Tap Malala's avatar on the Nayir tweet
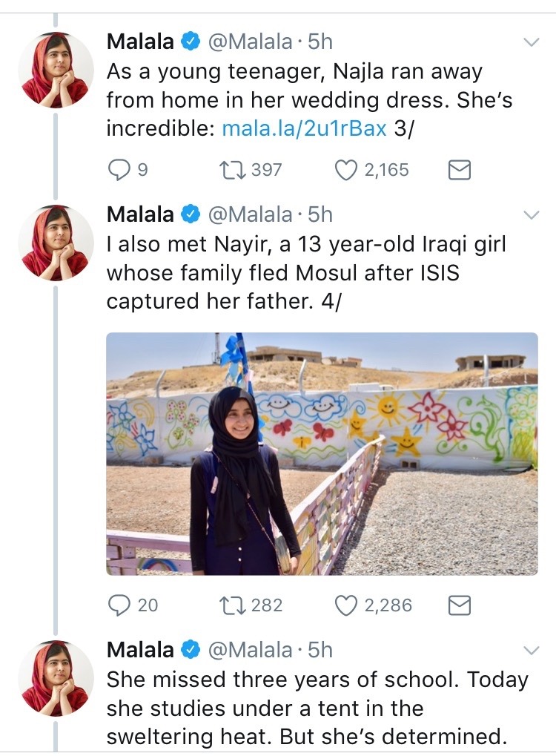556x756 pixels. tap(56, 243)
